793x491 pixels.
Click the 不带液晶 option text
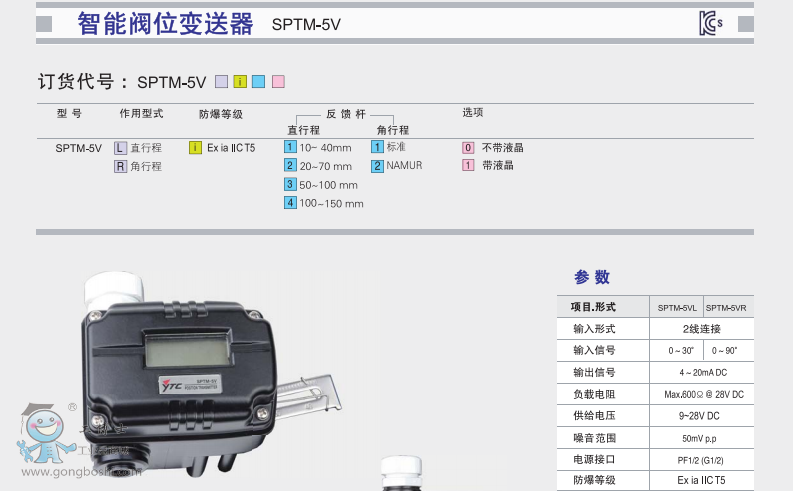(x=503, y=148)
